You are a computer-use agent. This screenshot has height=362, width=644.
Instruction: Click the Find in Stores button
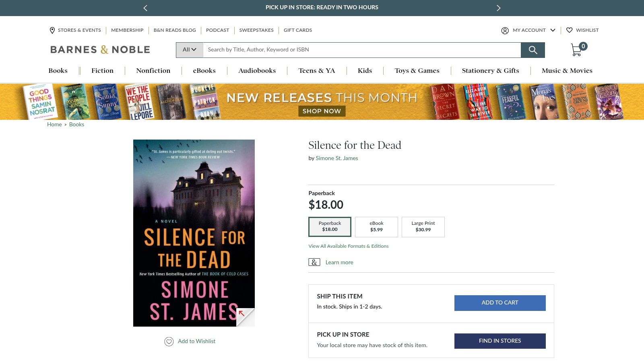point(500,341)
